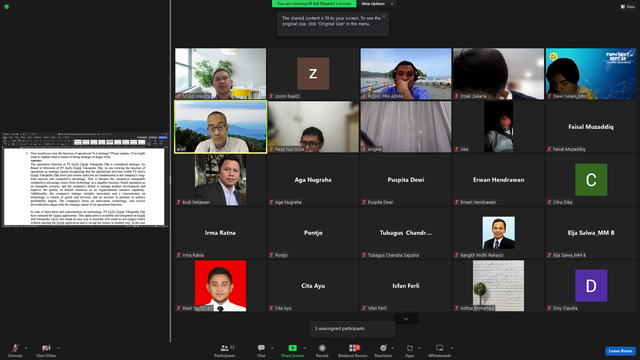This screenshot has width=640, height=360.
Task: Expand chat options arrow
Action: [x=272, y=348]
